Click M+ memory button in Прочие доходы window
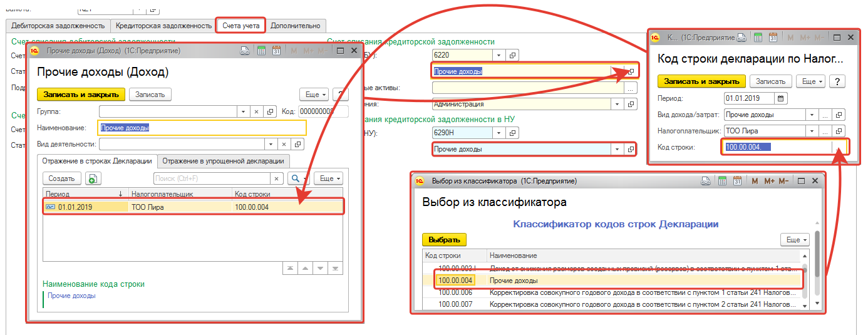 point(309,51)
